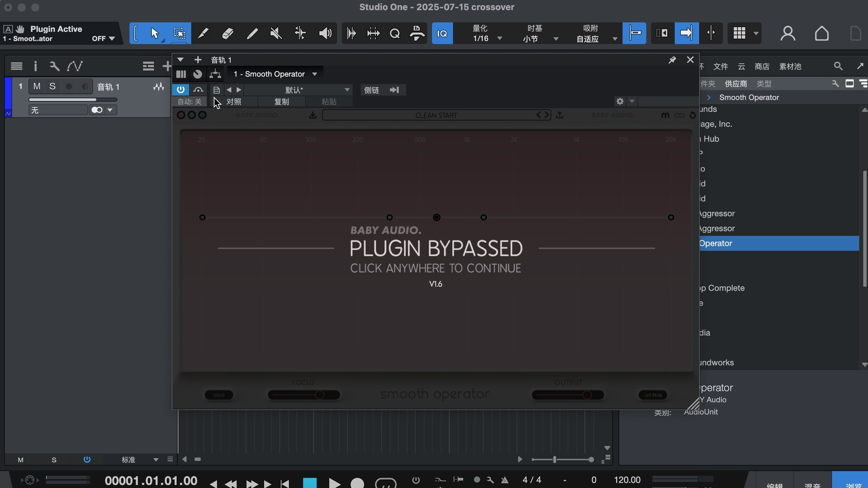
Task: Click CLEAN START preset field
Action: coord(436,115)
